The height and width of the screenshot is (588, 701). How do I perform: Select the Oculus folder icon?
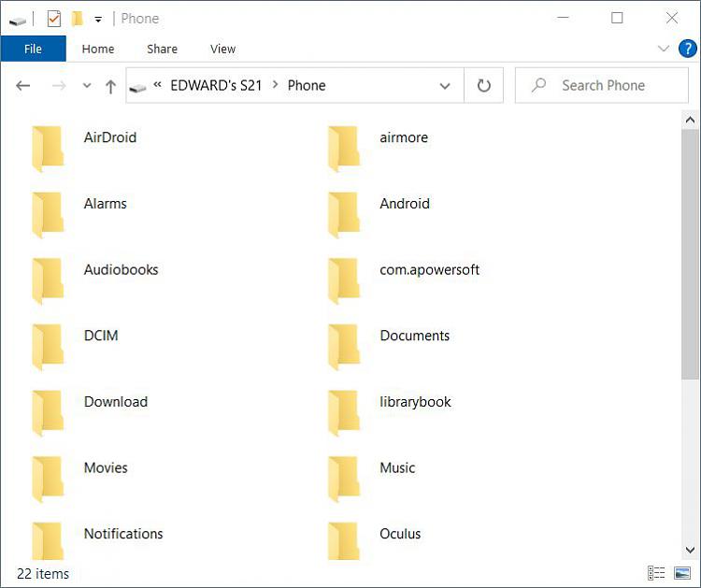tap(344, 541)
